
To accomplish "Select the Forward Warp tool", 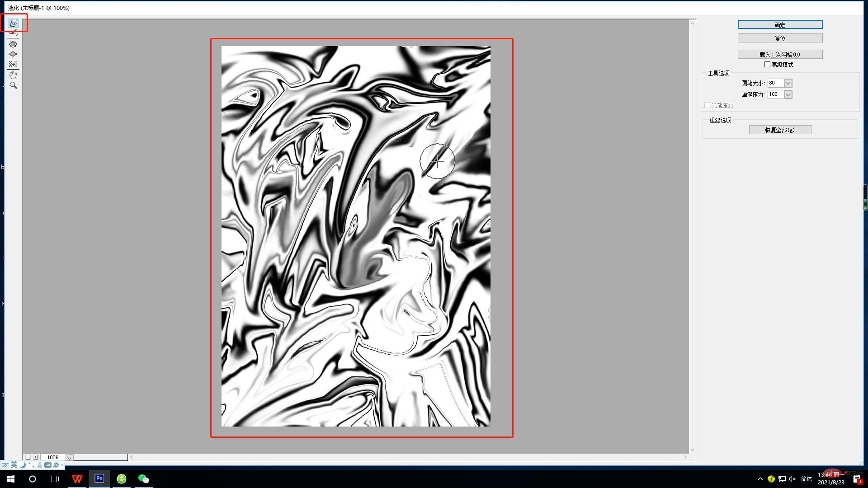I will (x=13, y=23).
